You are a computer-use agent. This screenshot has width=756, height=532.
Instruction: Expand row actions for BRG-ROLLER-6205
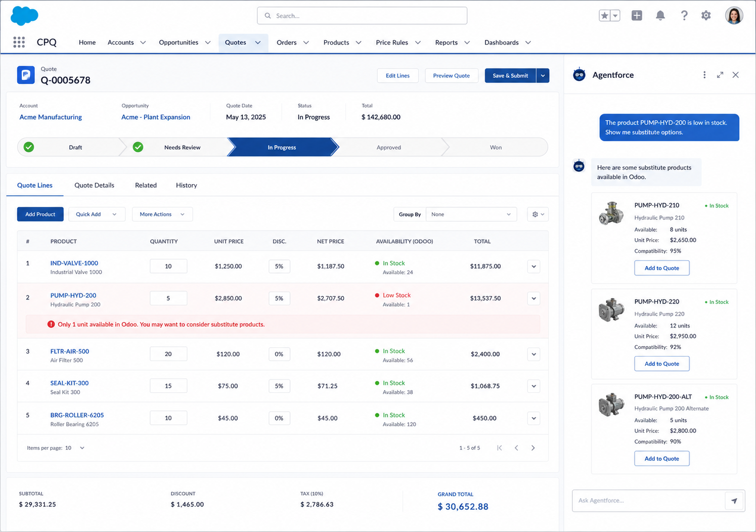(533, 418)
